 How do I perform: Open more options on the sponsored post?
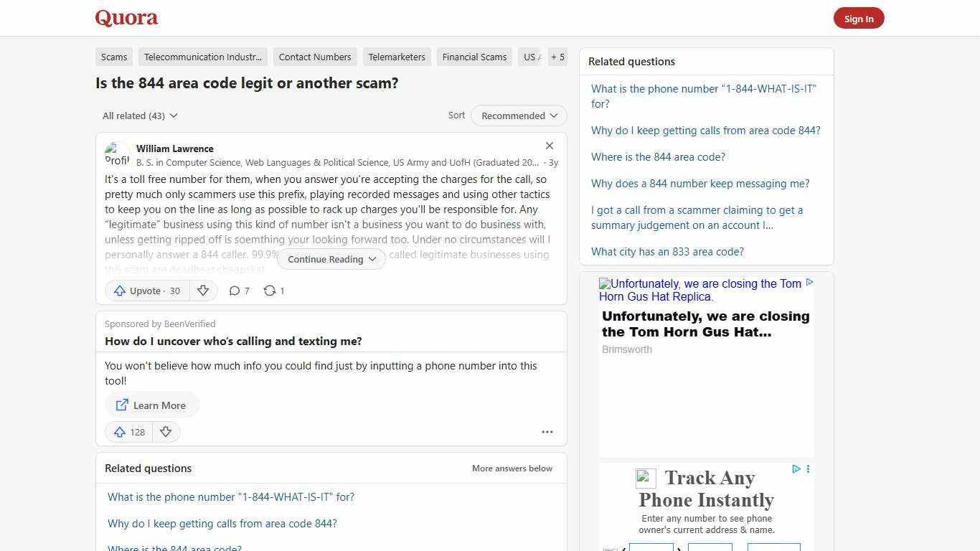coord(547,432)
